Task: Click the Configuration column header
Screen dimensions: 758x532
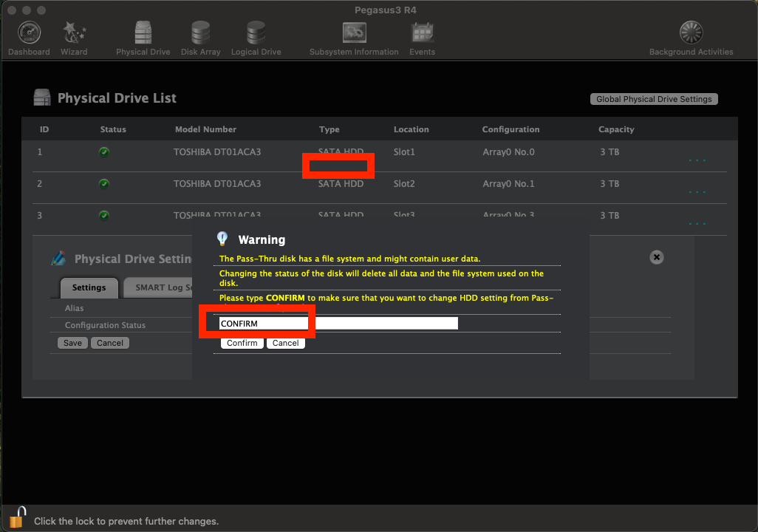Action: click(511, 129)
